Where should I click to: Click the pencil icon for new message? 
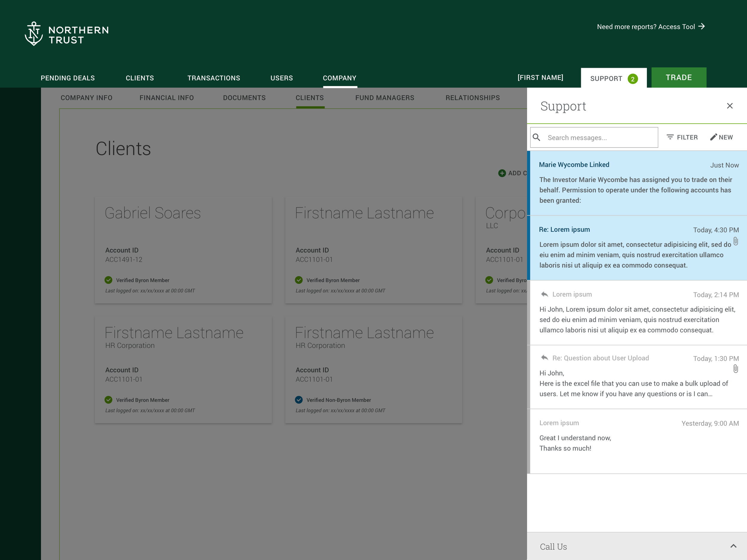pos(713,137)
